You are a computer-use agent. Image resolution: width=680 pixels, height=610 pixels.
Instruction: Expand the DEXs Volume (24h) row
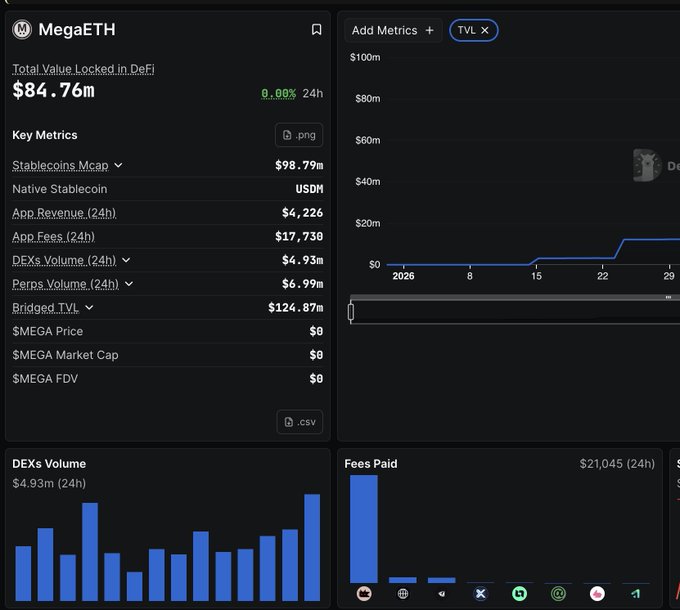click(126, 260)
